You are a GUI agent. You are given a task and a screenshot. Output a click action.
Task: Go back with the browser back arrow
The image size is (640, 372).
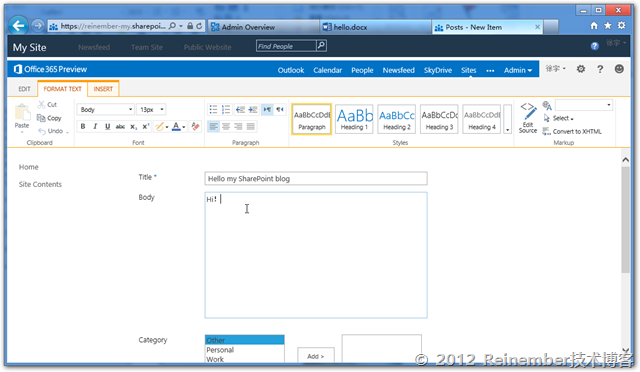[x=18, y=26]
